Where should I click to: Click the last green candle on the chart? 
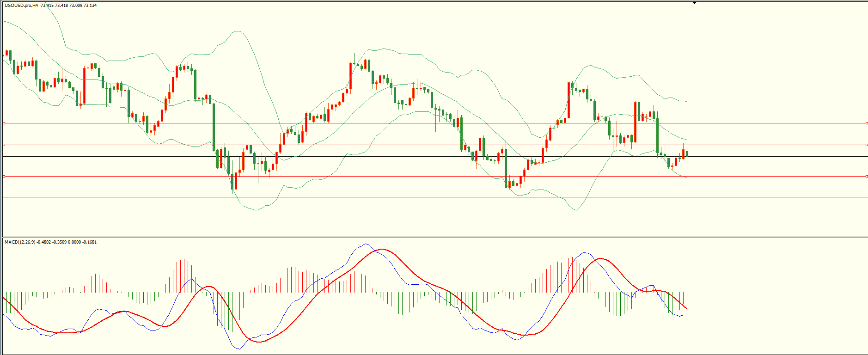pos(687,154)
